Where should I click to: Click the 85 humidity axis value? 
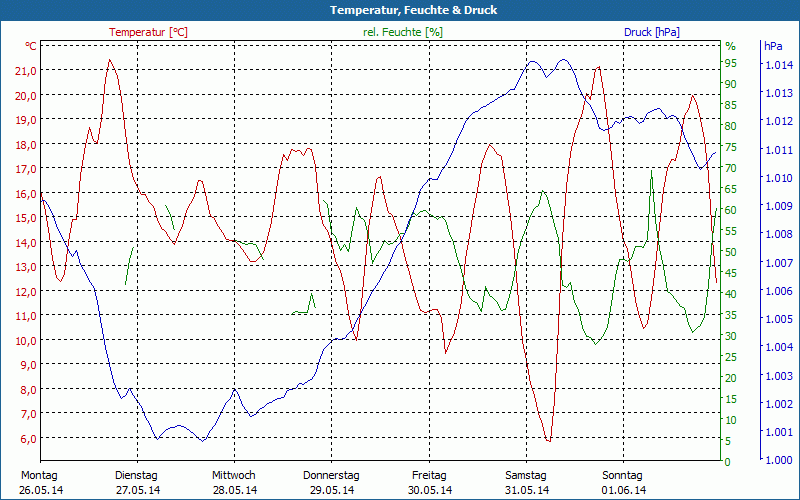[x=731, y=105]
